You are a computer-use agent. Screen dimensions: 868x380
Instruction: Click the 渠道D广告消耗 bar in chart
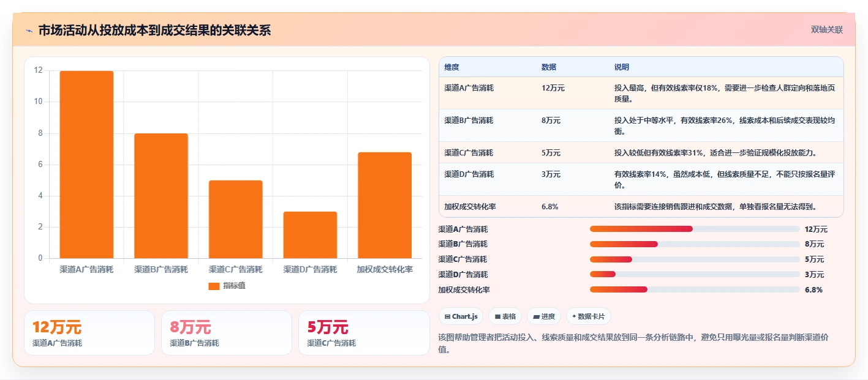point(310,235)
